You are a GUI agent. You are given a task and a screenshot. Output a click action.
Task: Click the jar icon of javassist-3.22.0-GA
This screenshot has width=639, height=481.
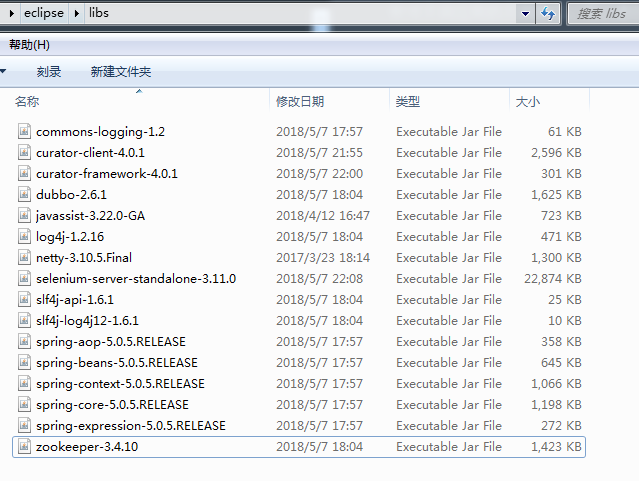click(x=24, y=215)
